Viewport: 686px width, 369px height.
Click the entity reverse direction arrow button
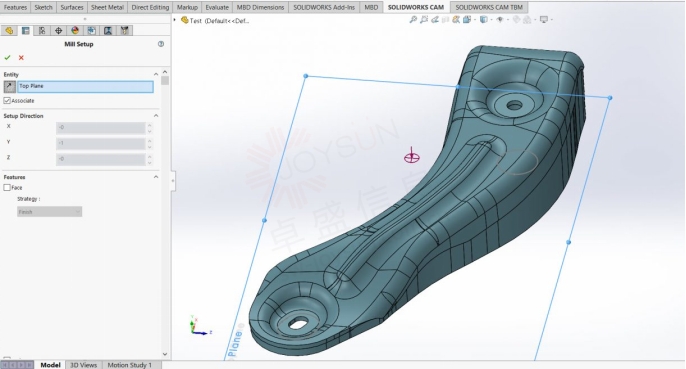click(10, 86)
